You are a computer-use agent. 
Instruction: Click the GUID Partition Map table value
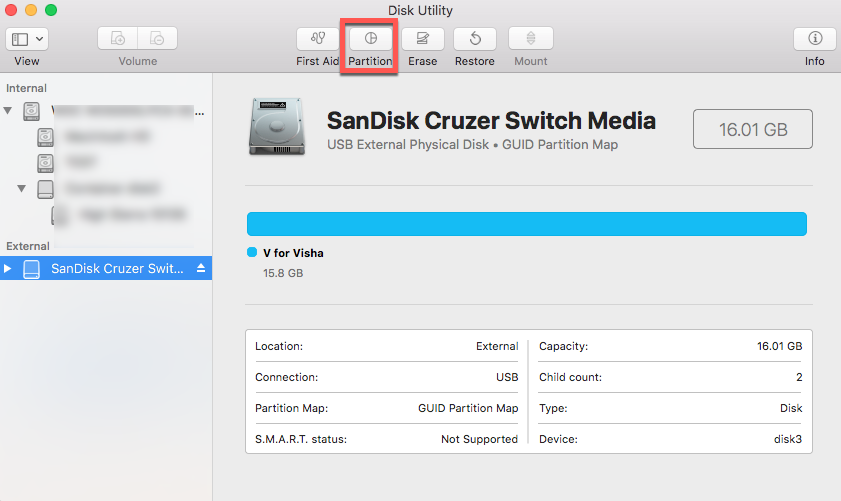[x=468, y=408]
